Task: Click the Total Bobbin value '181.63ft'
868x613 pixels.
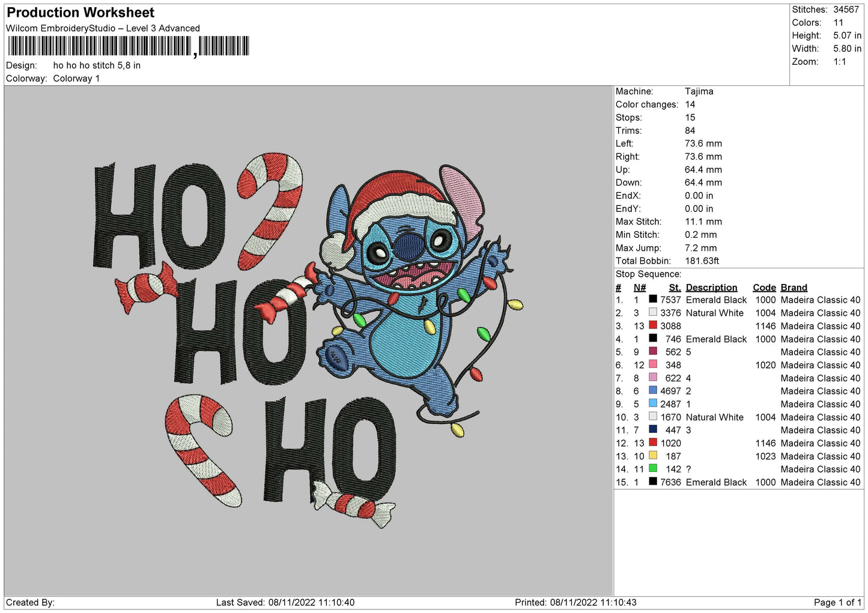Action: (702, 261)
